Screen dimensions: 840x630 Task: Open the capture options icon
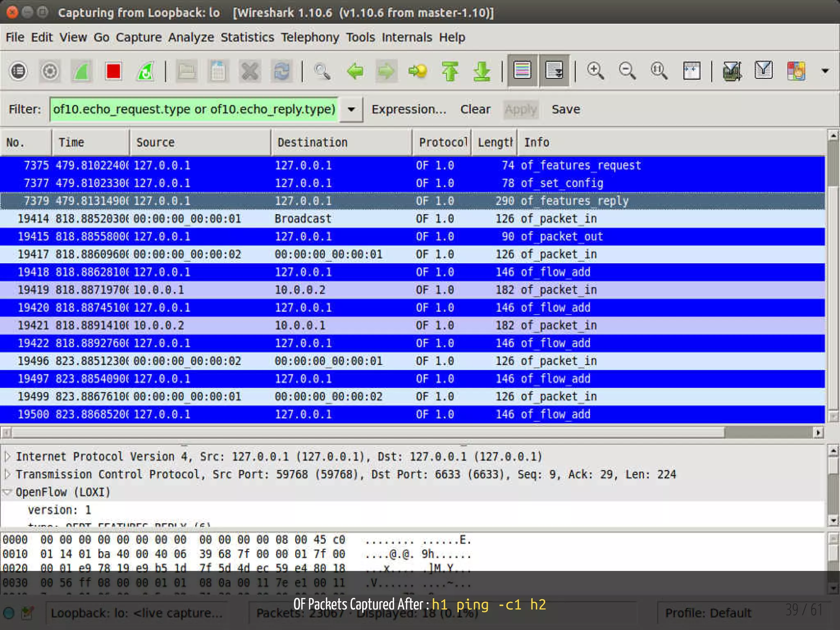click(50, 71)
